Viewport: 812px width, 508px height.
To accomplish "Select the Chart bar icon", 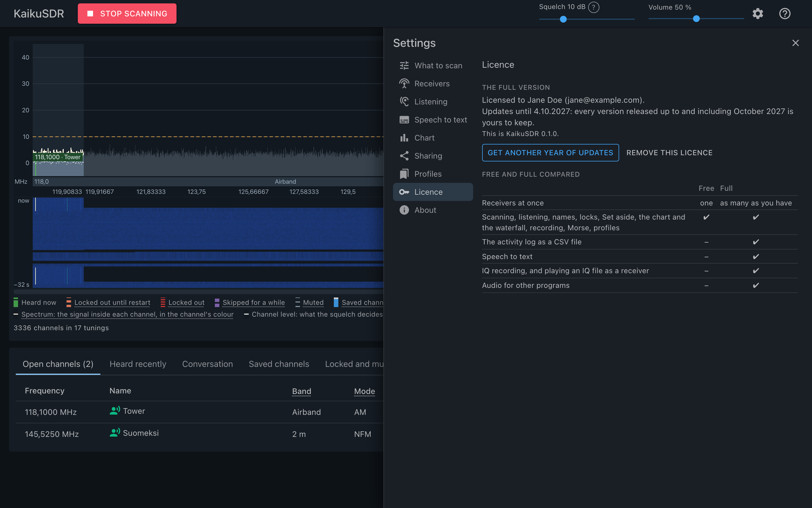I will click(x=404, y=138).
